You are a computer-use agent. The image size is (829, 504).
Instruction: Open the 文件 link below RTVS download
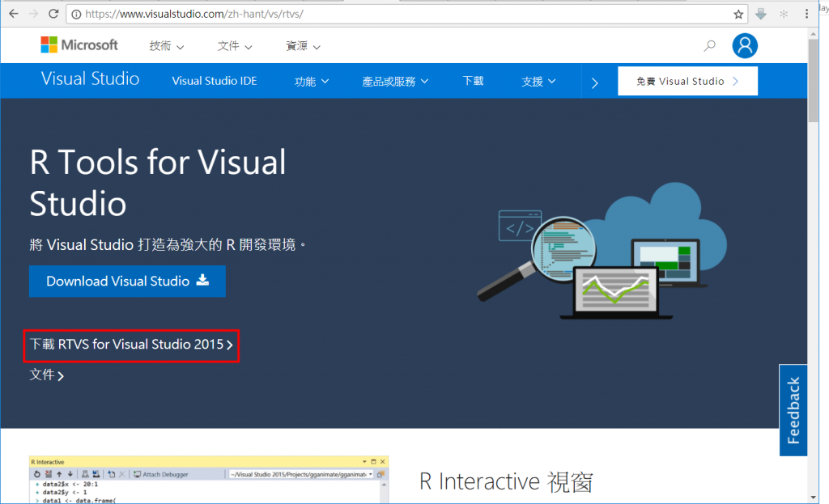pyautogui.click(x=46, y=375)
